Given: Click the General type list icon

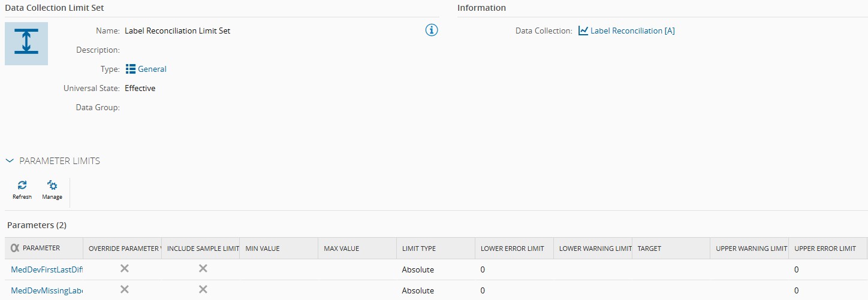Looking at the screenshot, I should click(131, 69).
